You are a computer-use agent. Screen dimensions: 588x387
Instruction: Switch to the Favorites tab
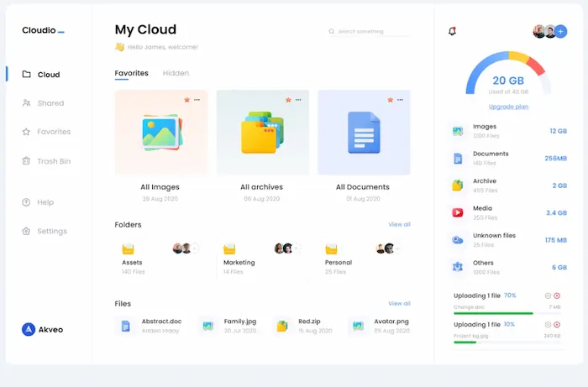(131, 73)
